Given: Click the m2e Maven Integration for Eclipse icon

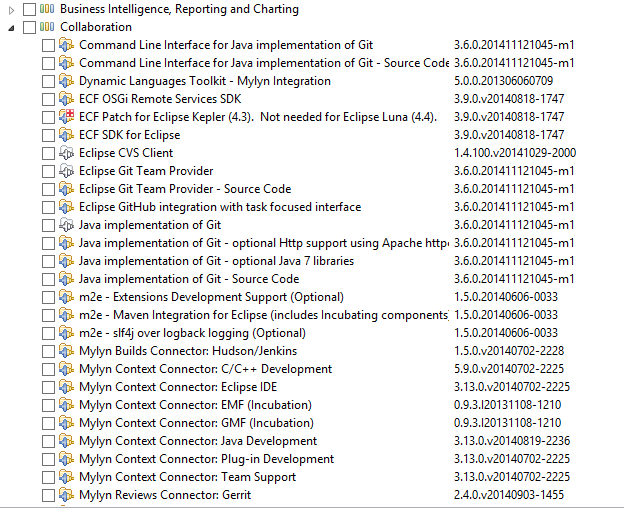Looking at the screenshot, I should 66,315.
